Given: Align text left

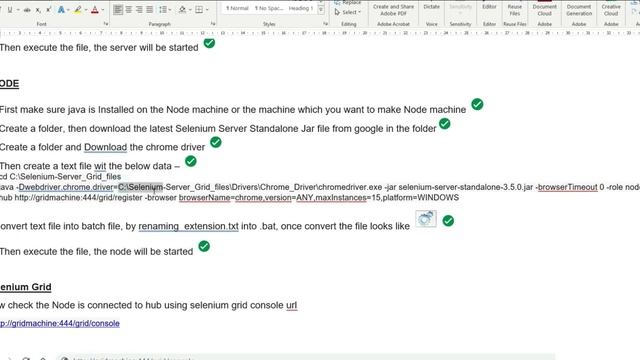Looking at the screenshot, I should tap(118, 9).
